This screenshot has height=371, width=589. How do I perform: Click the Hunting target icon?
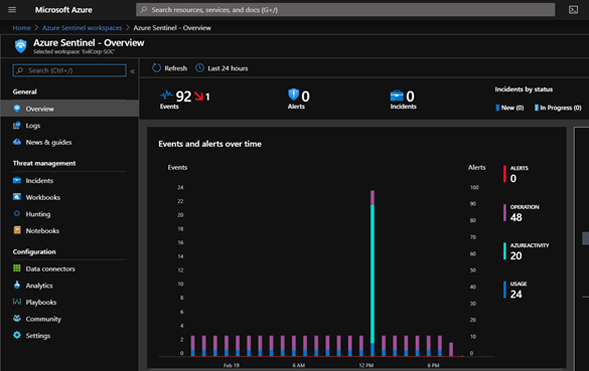tap(17, 214)
